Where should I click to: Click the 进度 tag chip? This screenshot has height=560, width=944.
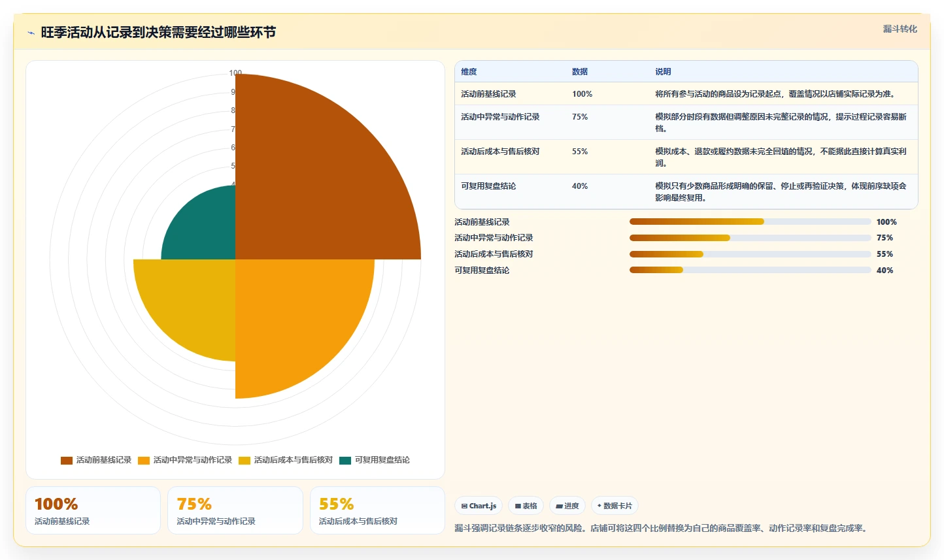tap(567, 506)
